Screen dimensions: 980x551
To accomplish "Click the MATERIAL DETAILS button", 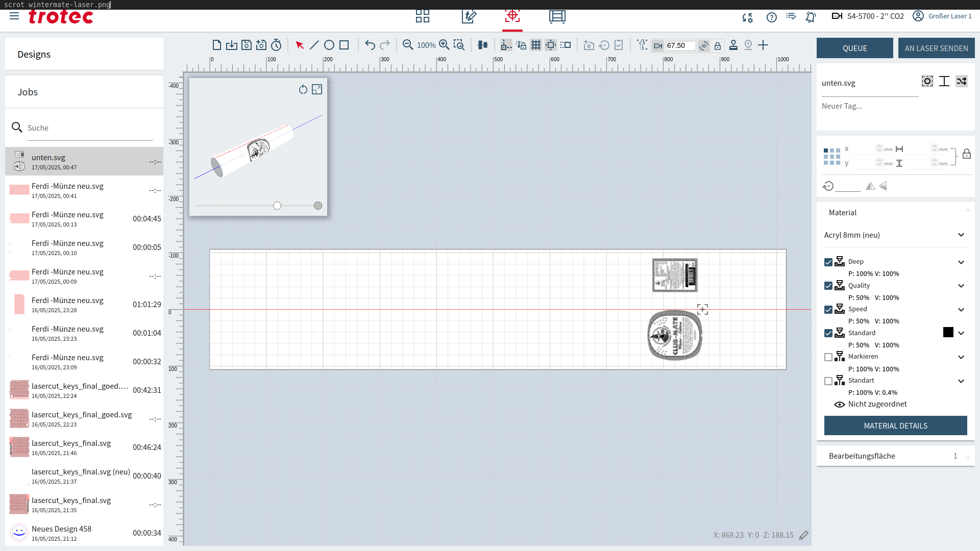I will click(896, 425).
